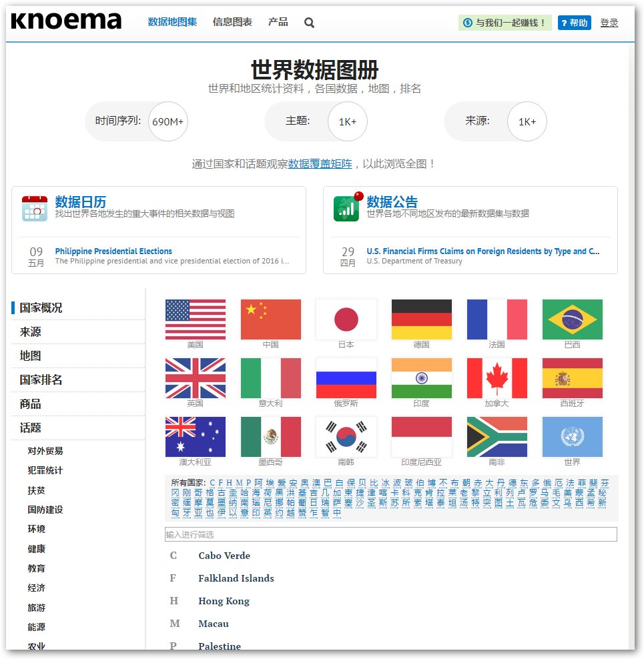This screenshot has height=659, width=644.
Task: Select 国家排名 in the sidebar
Action: pos(41,380)
